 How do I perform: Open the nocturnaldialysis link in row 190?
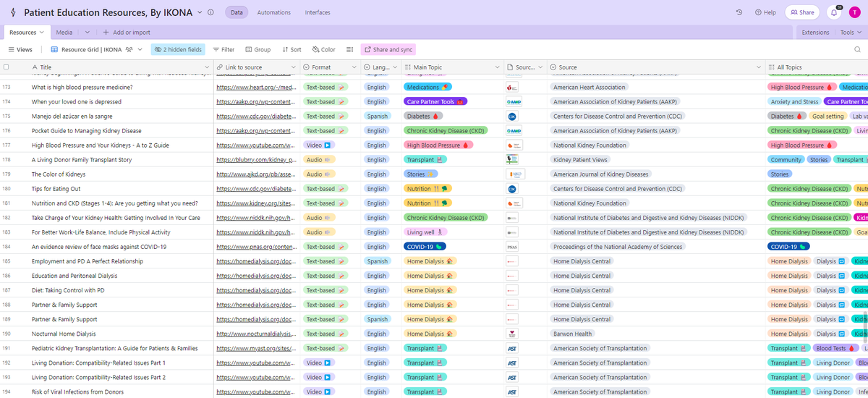pos(256,334)
